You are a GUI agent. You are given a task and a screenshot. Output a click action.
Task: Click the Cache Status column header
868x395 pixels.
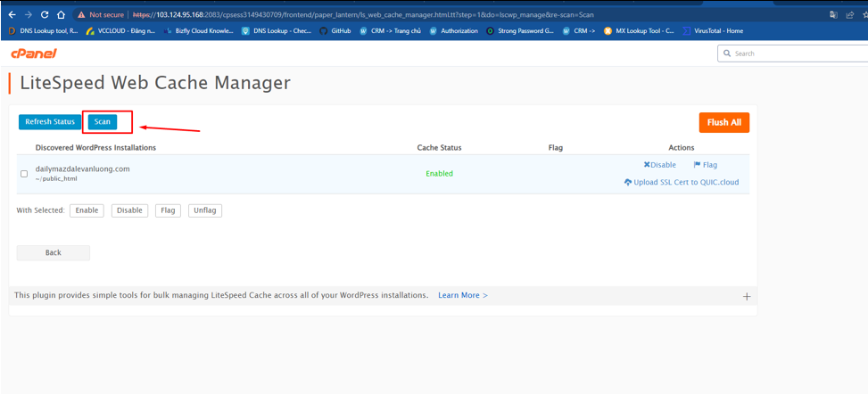point(439,148)
